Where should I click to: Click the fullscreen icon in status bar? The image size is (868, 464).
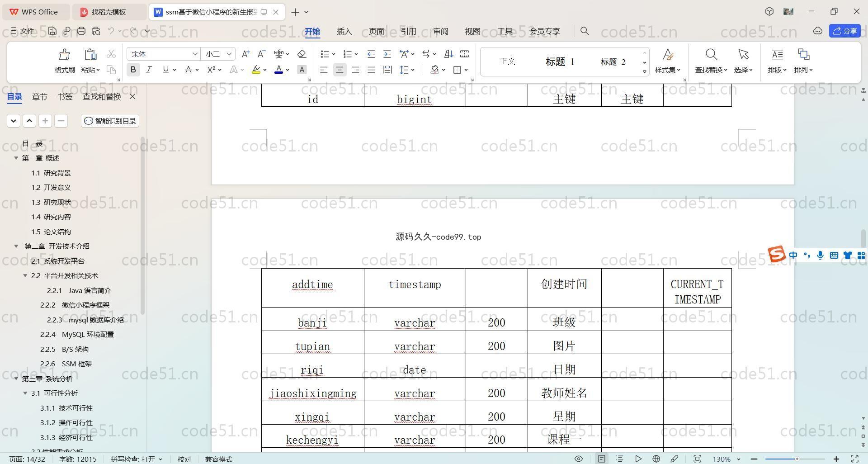click(x=855, y=459)
